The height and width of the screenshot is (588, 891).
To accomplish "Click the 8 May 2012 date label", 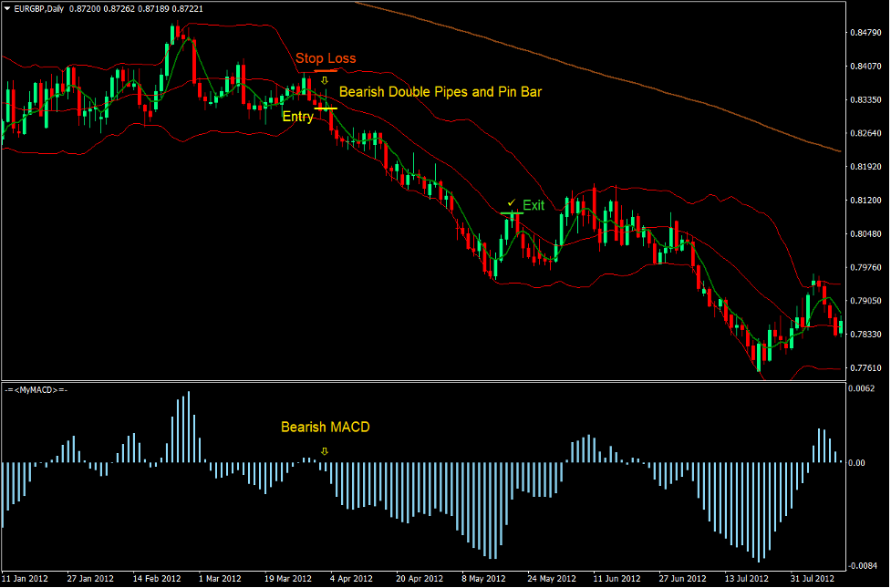I will click(483, 579).
